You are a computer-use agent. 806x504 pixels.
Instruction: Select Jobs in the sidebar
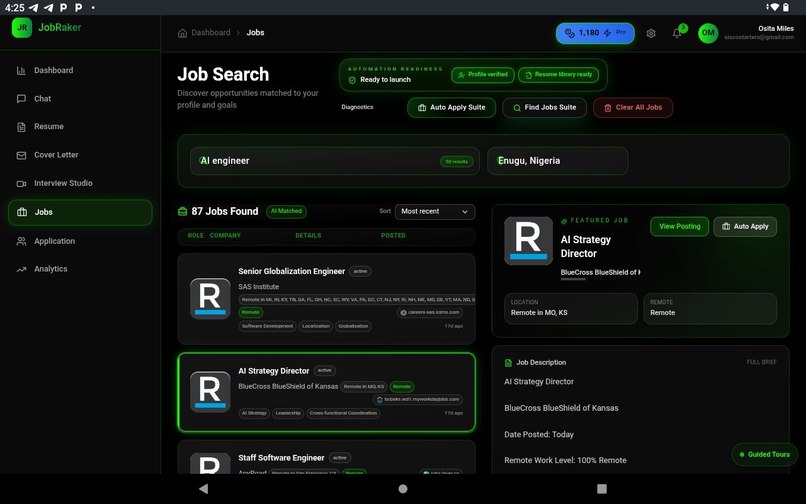tap(80, 212)
